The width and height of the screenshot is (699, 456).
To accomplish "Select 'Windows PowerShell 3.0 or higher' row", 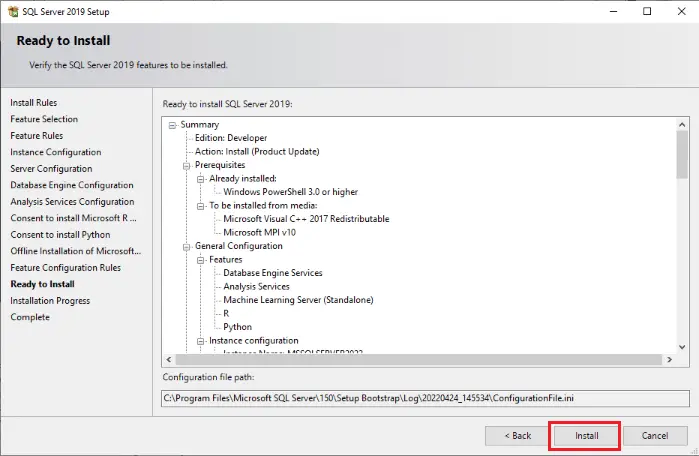I will tap(291, 192).
